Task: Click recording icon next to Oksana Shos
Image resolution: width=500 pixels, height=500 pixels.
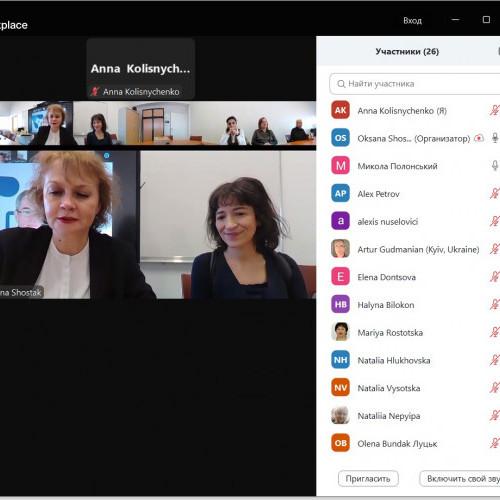Action: [x=479, y=138]
